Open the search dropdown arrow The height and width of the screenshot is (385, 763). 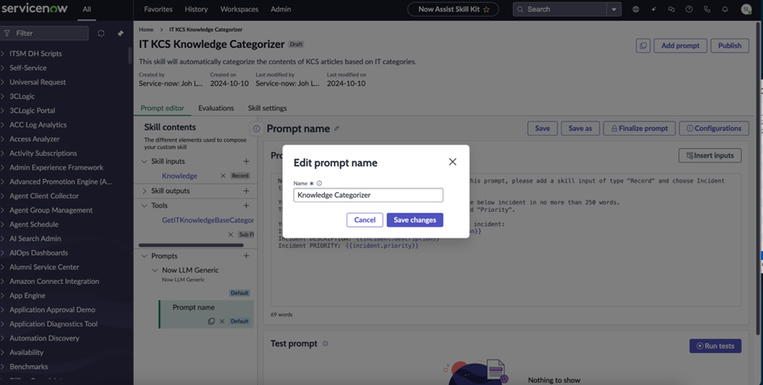pyautogui.click(x=614, y=9)
